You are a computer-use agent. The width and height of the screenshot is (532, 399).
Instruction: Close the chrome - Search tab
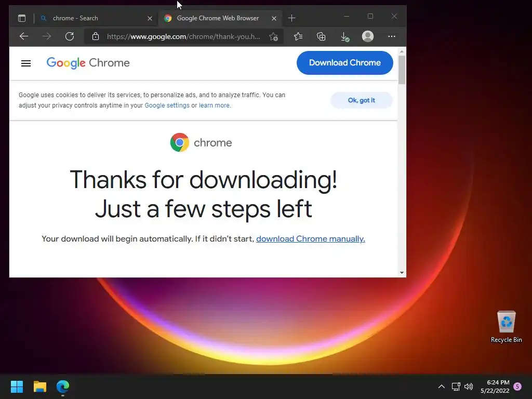pyautogui.click(x=150, y=18)
